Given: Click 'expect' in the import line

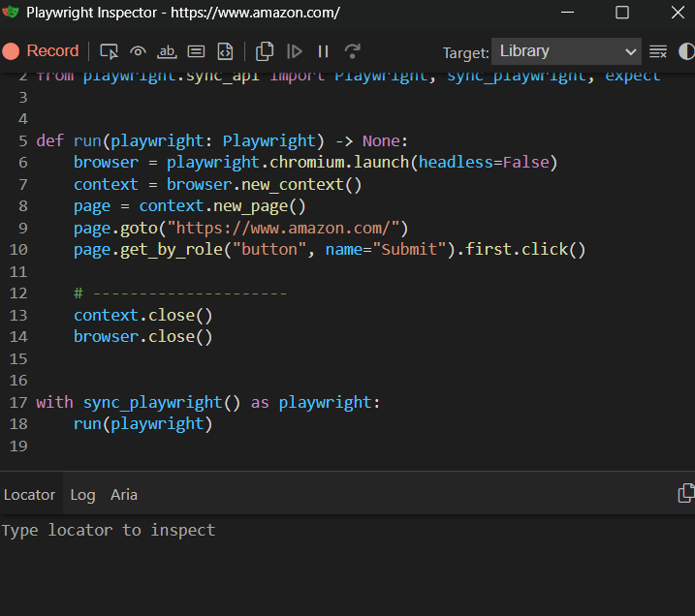Looking at the screenshot, I should (x=633, y=77).
